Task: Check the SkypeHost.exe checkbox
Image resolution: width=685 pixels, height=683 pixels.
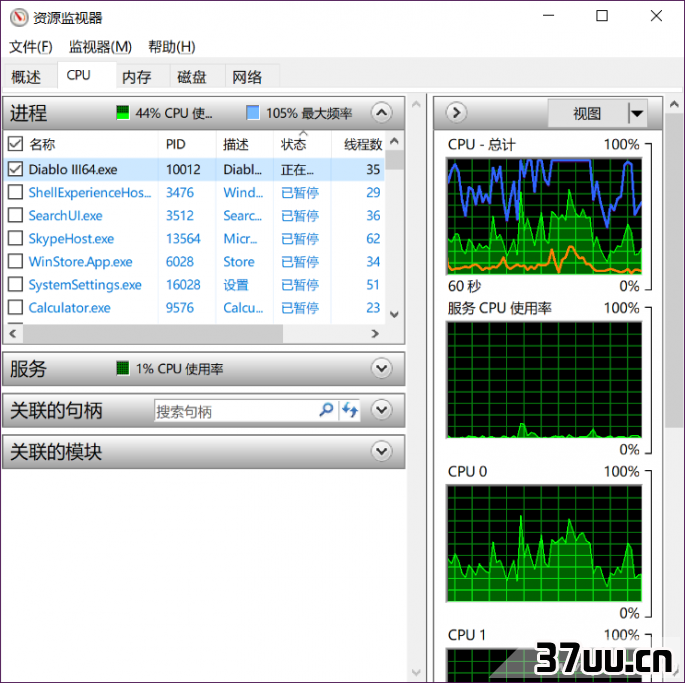Action: pyautogui.click(x=15, y=239)
